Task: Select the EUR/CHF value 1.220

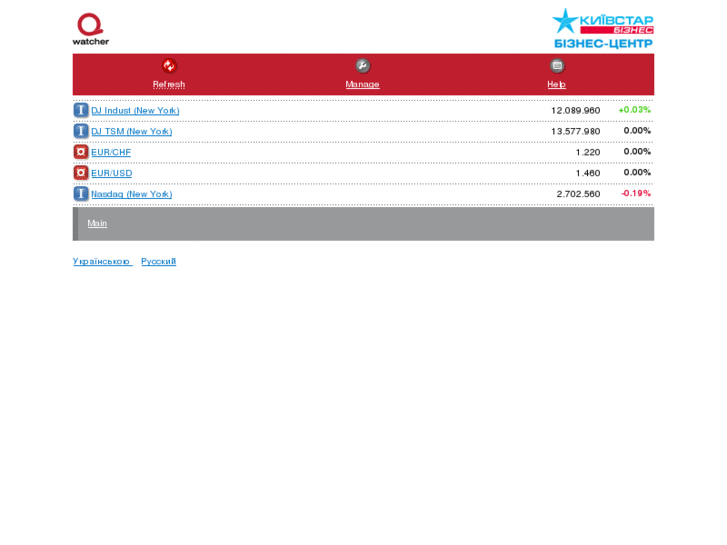Action: [588, 152]
